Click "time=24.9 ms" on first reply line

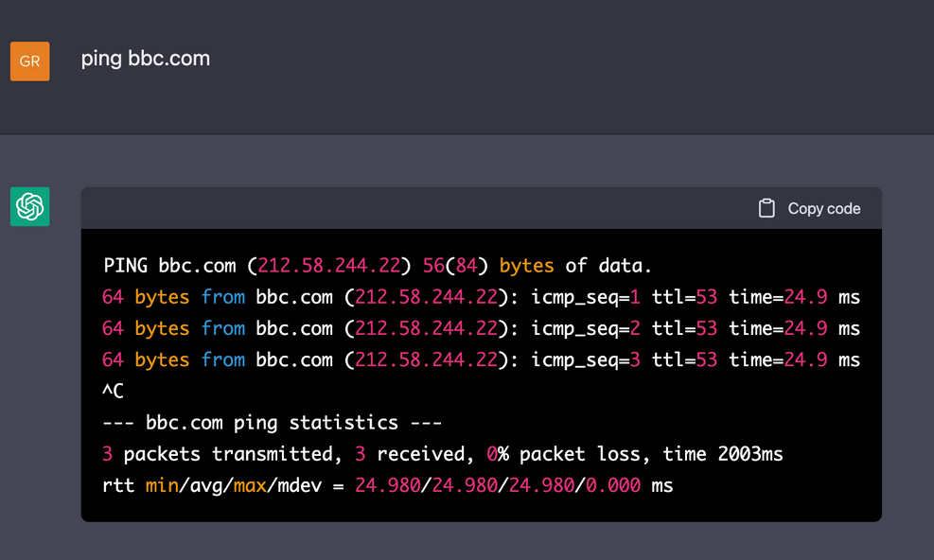pos(795,297)
